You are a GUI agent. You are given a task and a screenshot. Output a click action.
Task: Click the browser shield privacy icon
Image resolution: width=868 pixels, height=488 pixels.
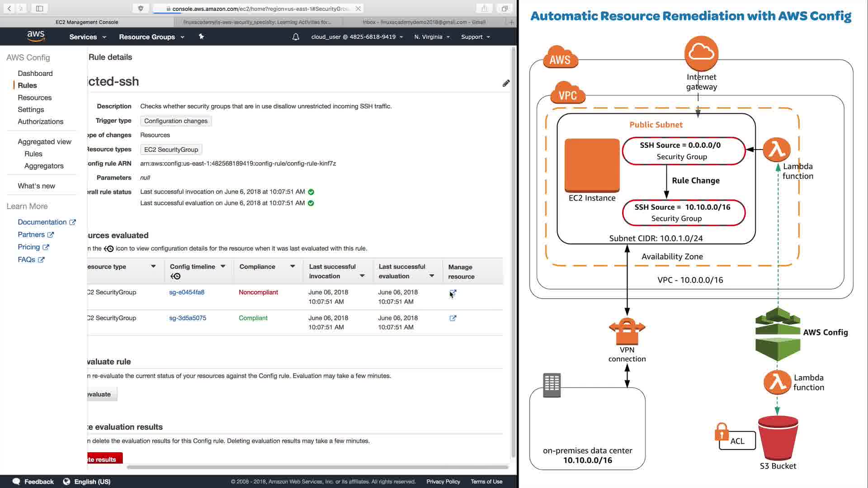pos(141,8)
